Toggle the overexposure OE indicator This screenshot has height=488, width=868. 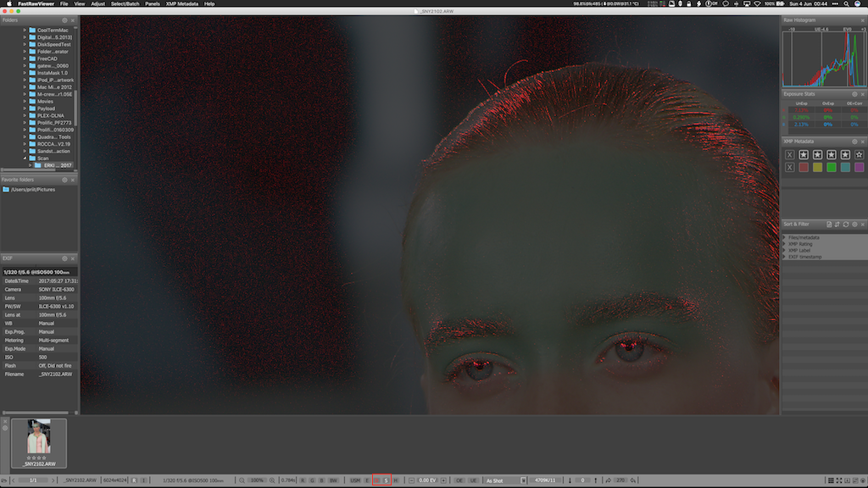tap(459, 480)
